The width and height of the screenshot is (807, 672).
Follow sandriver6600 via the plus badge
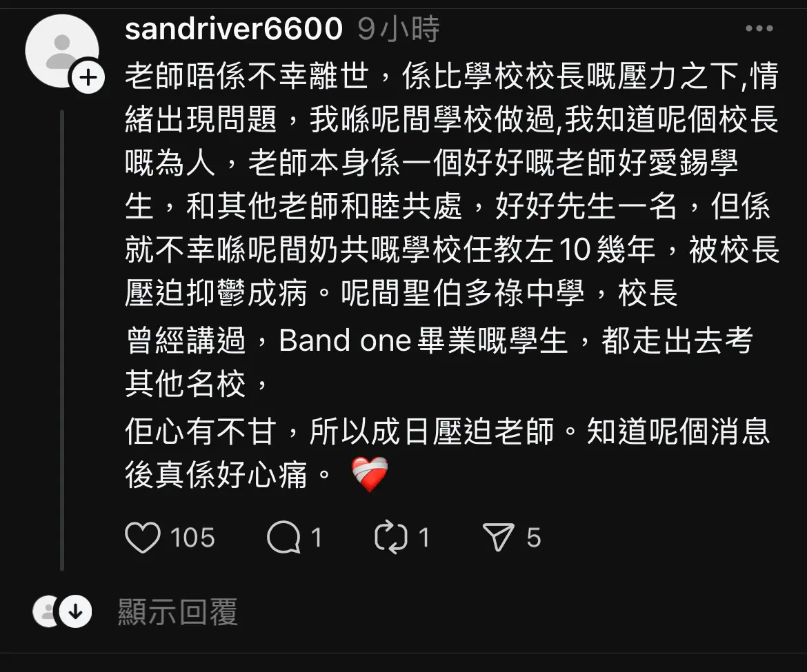(88, 78)
